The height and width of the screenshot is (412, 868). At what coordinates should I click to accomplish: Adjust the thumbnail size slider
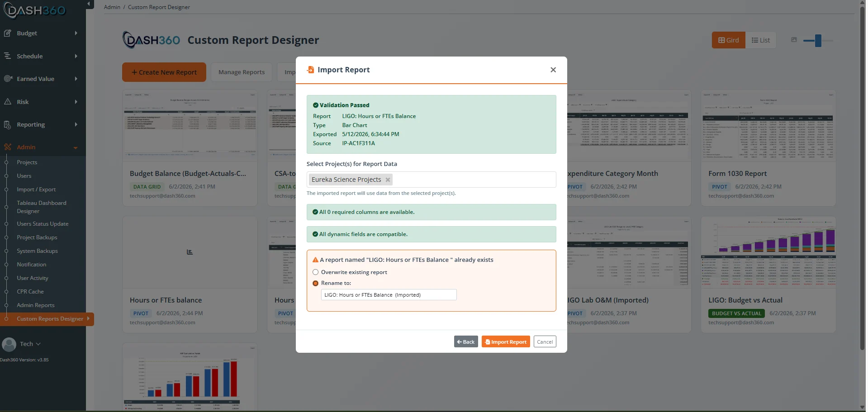pos(818,41)
